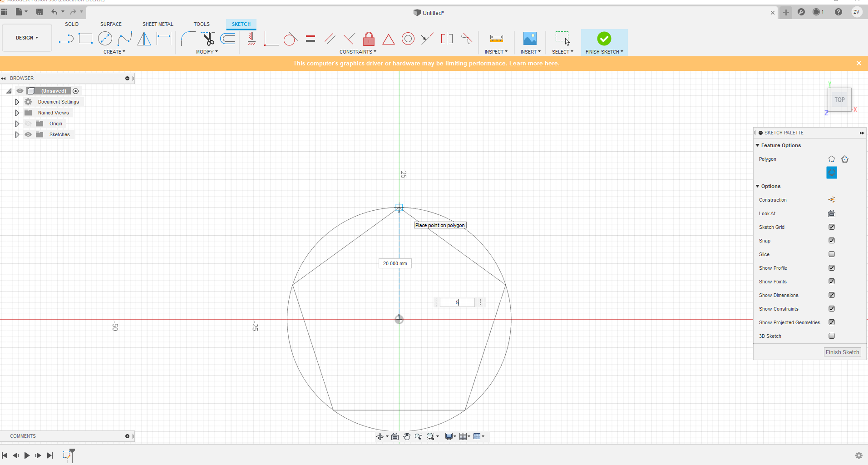The width and height of the screenshot is (868, 465).
Task: Toggle Show Constraints checkbox
Action: point(832,309)
